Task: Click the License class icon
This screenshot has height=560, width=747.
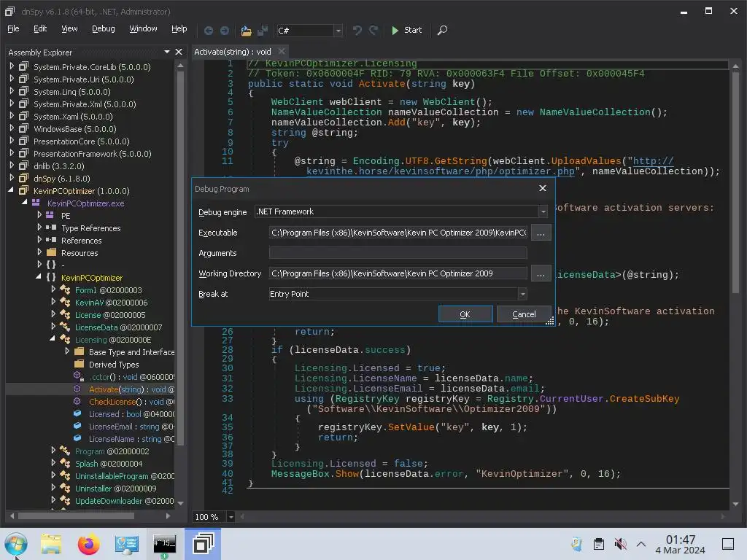Action: tap(65, 314)
